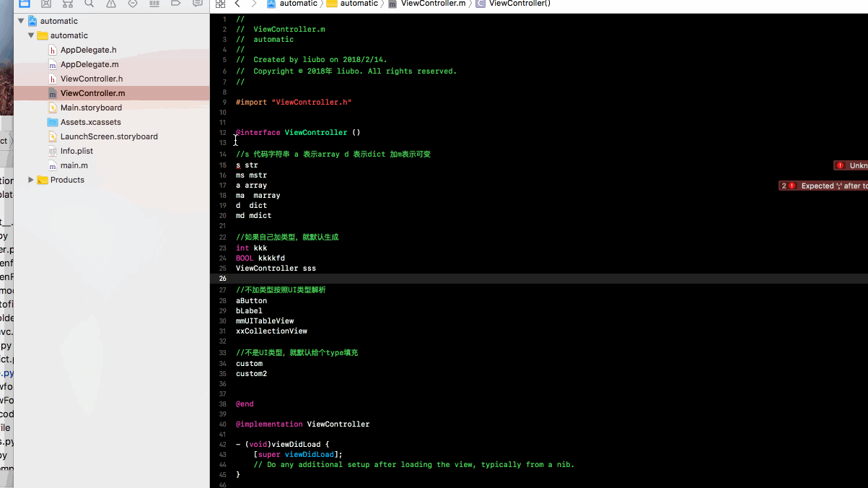Click line number 12 in the gutter
Viewport: 868px width, 488px height.
(x=222, y=133)
